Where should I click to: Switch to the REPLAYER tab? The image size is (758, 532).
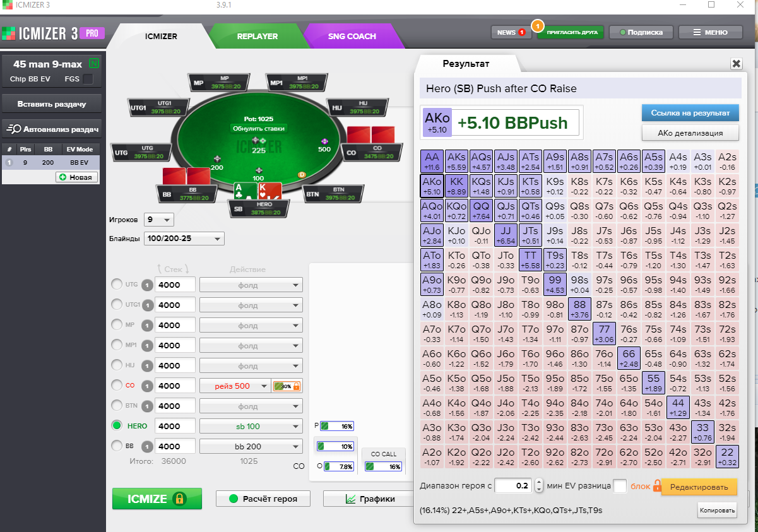257,36
